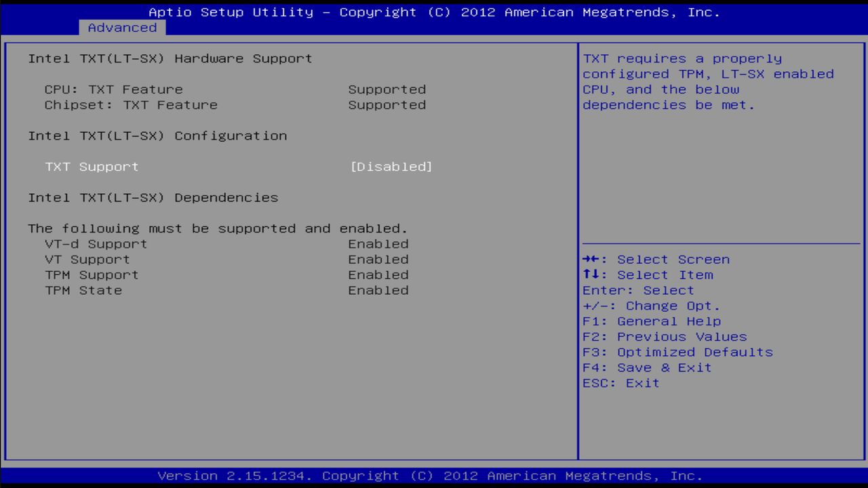This screenshot has width=868, height=488.
Task: Click the Select Screen key hint
Action: (656, 260)
